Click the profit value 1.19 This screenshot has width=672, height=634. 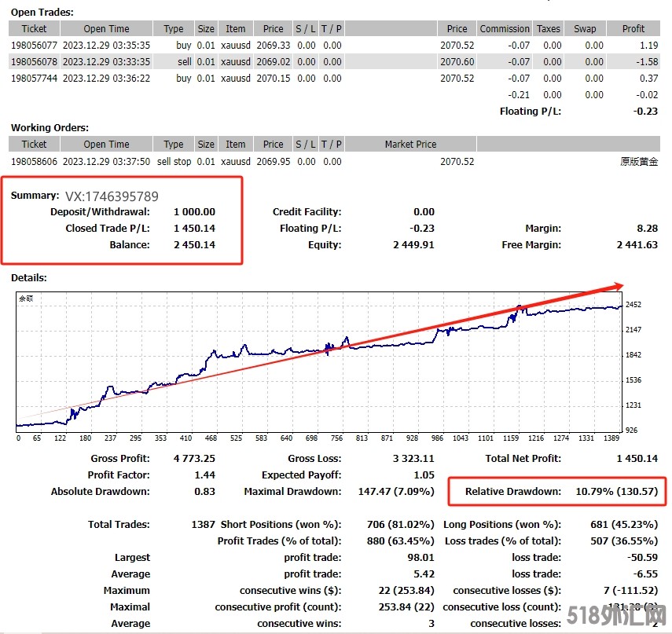(649, 46)
